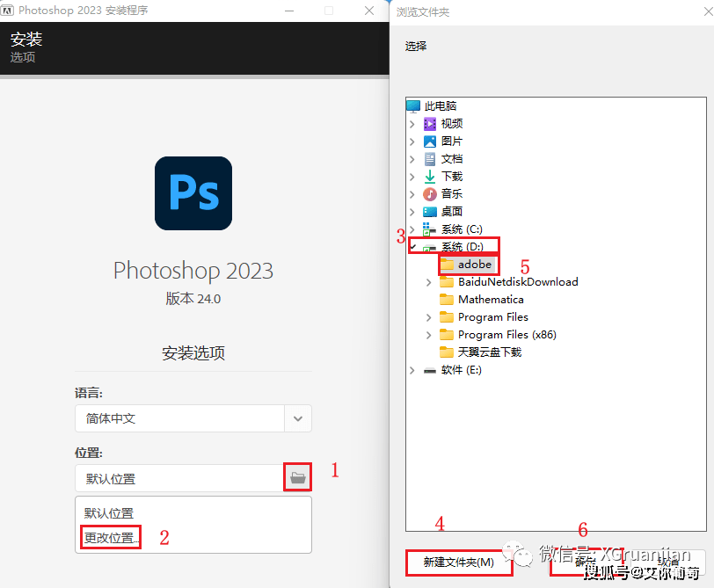Click the 桌面 (Desktop) icon
The image size is (714, 588).
(432, 211)
